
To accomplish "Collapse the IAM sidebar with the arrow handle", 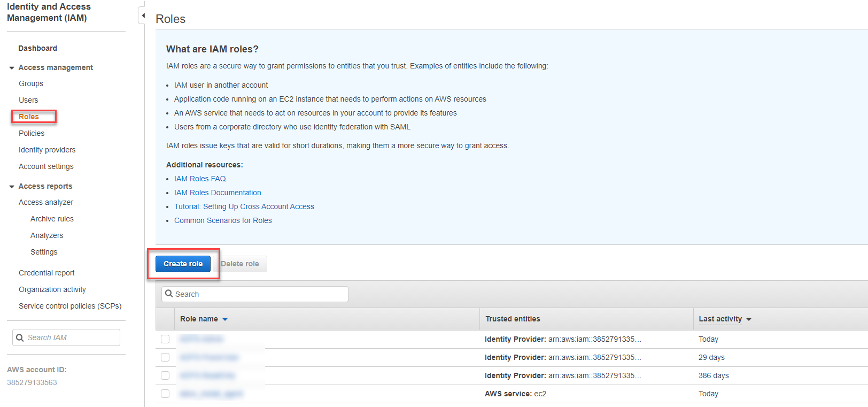I will pos(143,16).
